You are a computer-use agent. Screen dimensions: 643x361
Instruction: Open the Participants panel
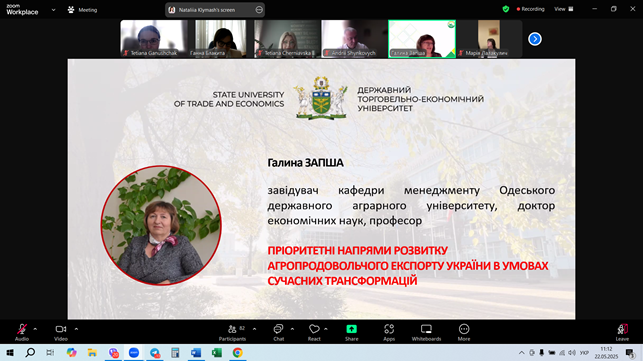click(x=233, y=332)
